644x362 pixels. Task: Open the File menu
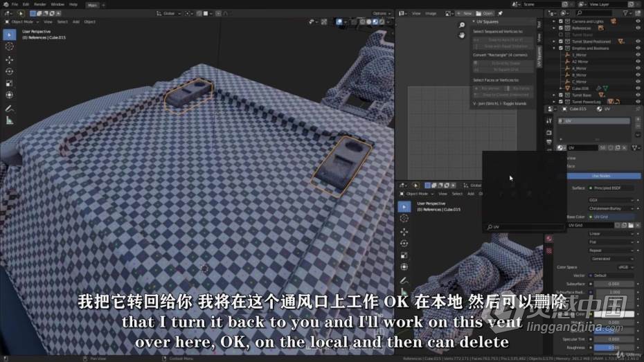pos(15,4)
